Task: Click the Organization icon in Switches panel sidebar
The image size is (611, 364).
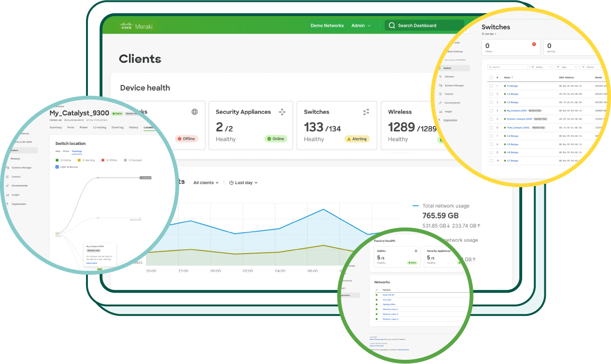Action: [x=440, y=120]
